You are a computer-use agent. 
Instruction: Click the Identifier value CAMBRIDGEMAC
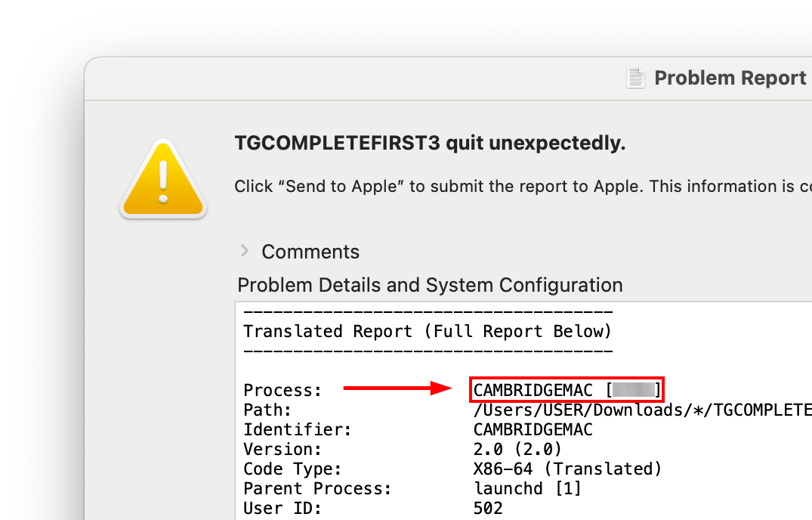pyautogui.click(x=533, y=429)
